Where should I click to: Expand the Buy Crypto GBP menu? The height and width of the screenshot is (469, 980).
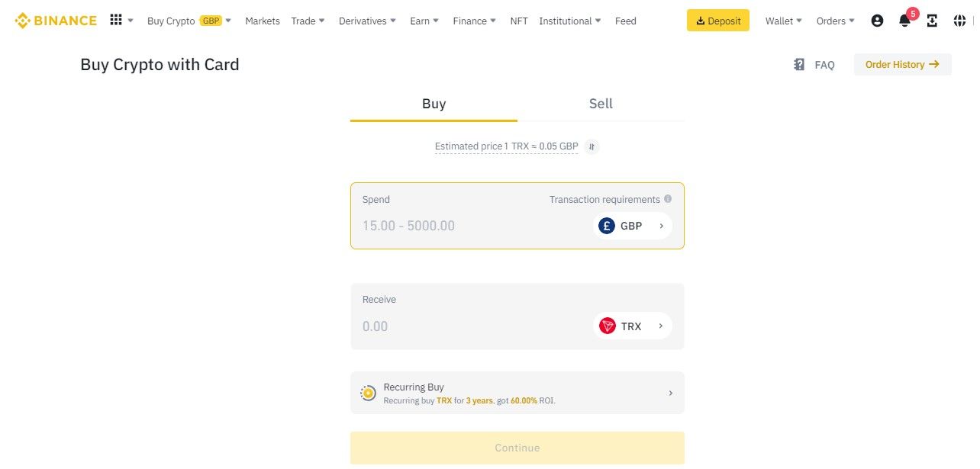[x=189, y=21]
